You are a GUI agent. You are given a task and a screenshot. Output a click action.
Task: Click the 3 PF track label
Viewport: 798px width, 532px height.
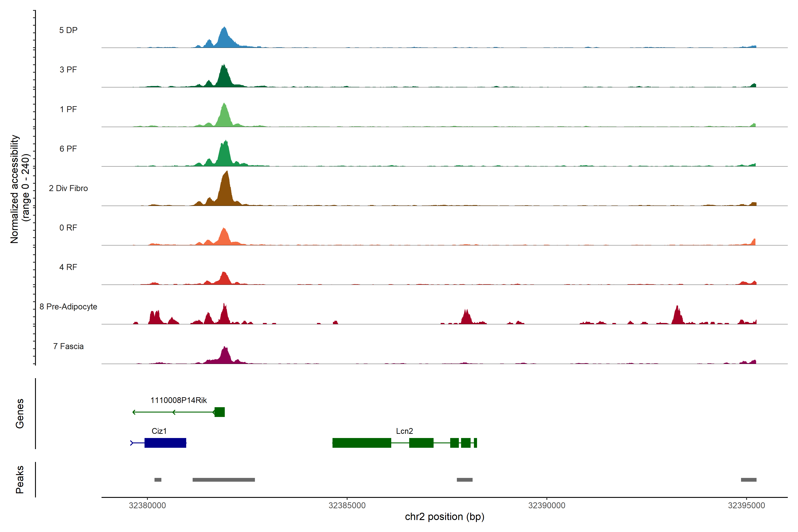68,70
